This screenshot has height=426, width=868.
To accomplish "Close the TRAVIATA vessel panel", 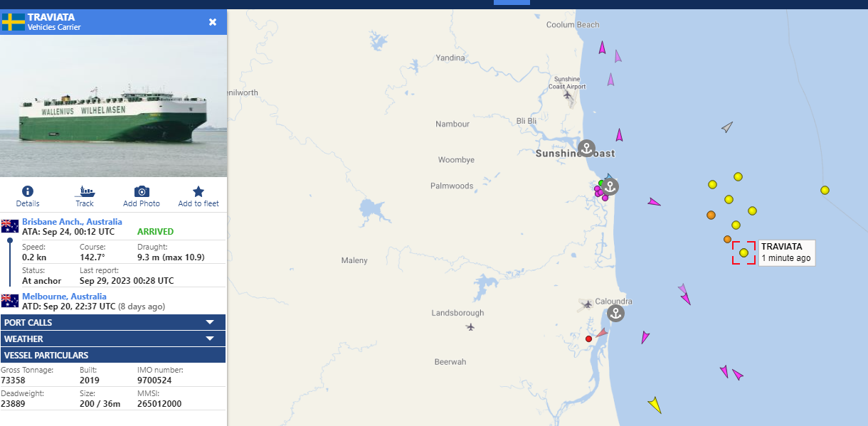I will click(x=213, y=22).
